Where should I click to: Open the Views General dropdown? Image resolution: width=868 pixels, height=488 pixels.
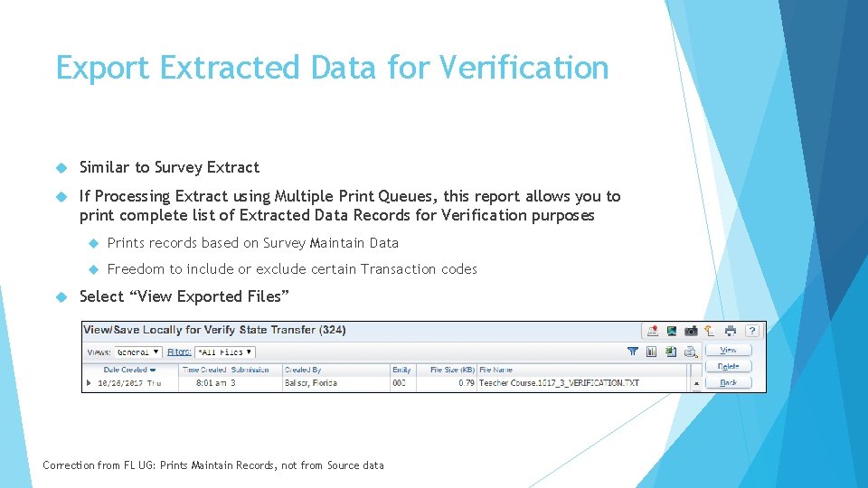click(x=137, y=352)
